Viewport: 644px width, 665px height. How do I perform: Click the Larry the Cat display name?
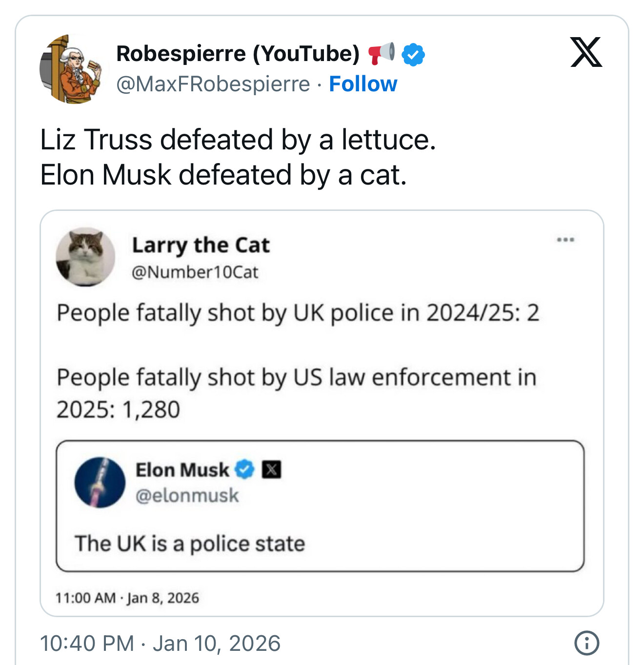coord(201,245)
